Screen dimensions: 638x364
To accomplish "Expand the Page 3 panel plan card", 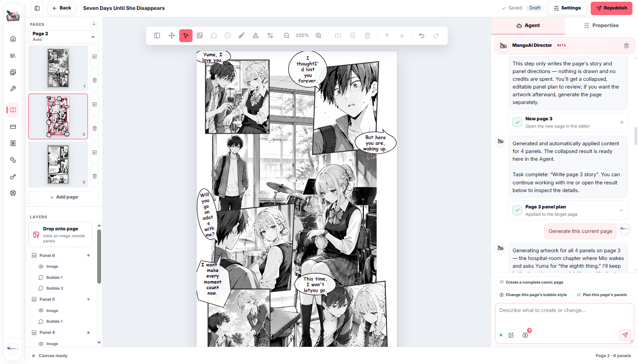I will coord(621,210).
